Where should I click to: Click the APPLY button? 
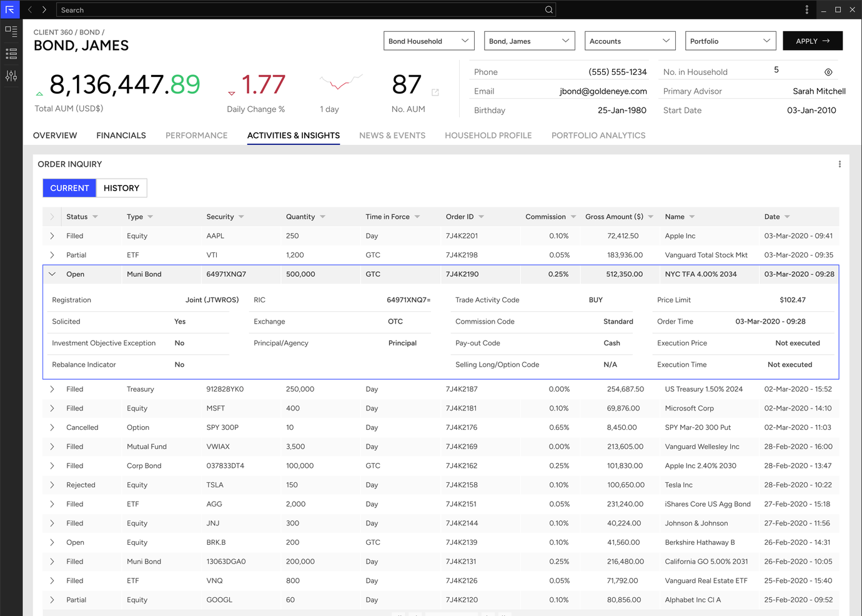(813, 41)
